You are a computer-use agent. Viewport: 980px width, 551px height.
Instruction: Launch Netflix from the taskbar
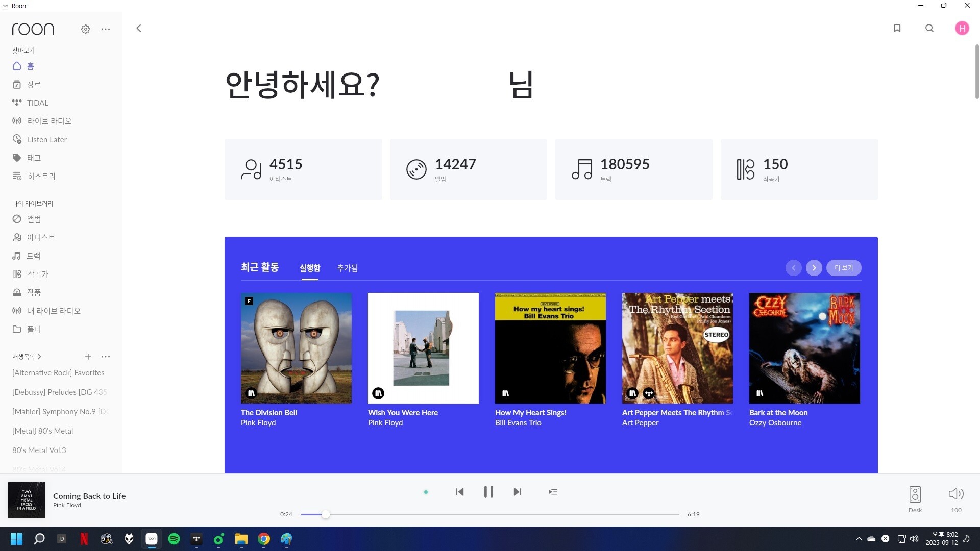point(84,539)
